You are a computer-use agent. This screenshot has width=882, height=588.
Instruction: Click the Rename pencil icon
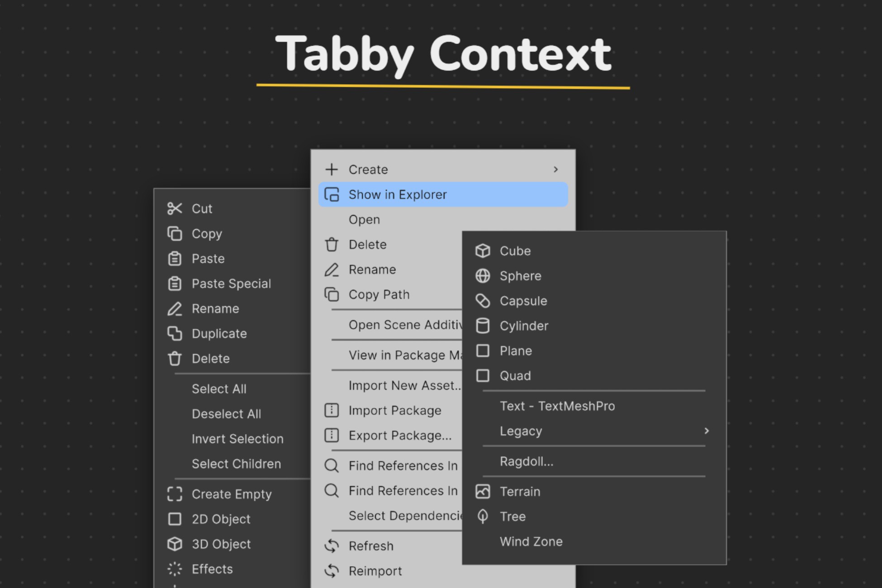pyautogui.click(x=175, y=308)
